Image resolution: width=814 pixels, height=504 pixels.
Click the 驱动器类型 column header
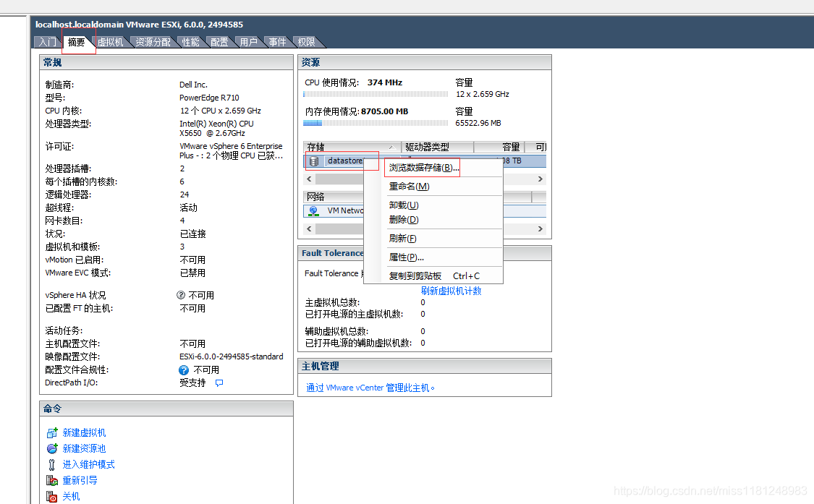tap(438, 147)
